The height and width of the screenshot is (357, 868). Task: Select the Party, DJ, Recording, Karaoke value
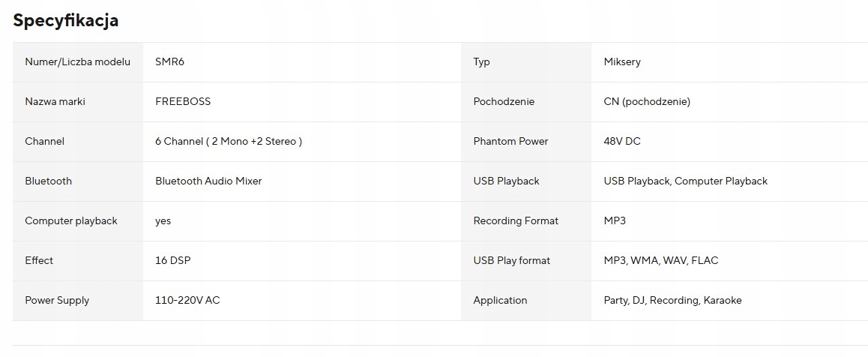(x=672, y=300)
